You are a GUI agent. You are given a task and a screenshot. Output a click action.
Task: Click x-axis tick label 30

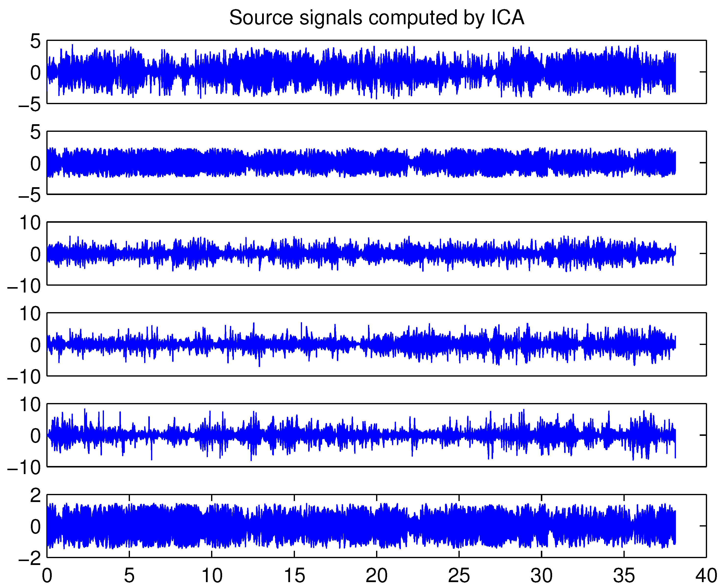tap(541, 576)
